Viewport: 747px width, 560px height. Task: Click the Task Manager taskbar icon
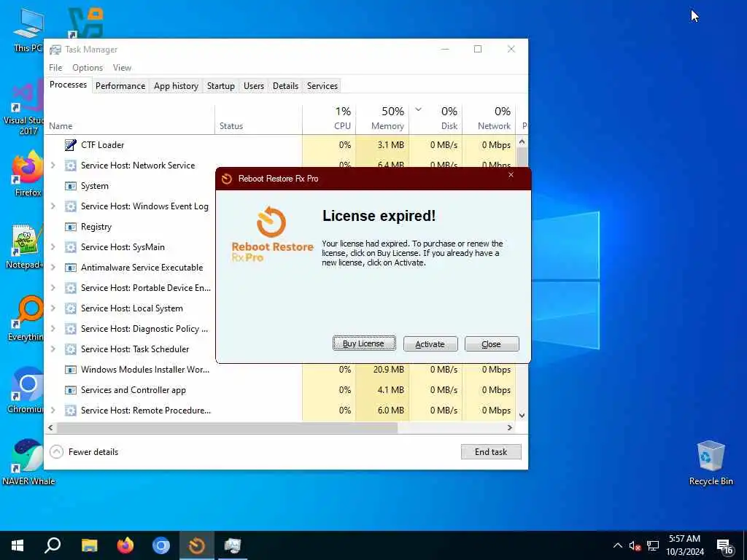(x=233, y=545)
